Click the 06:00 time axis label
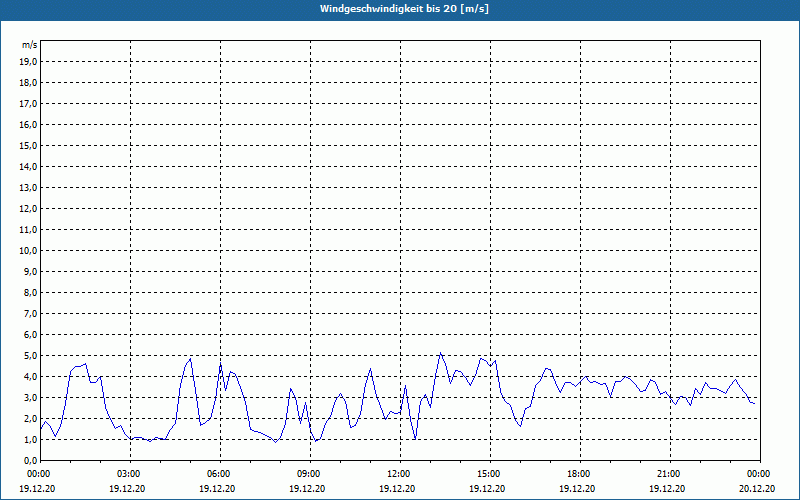800x500 pixels. pyautogui.click(x=219, y=474)
